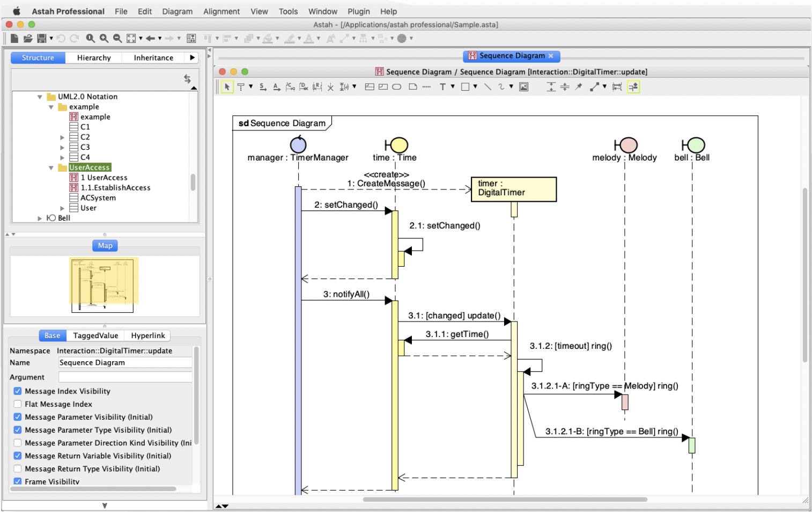Open the Diagram menu
The height and width of the screenshot is (512, 812).
click(177, 11)
